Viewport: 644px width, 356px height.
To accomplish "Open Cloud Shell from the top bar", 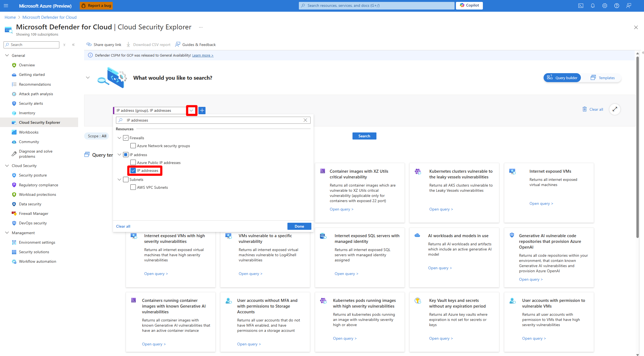I will (581, 6).
